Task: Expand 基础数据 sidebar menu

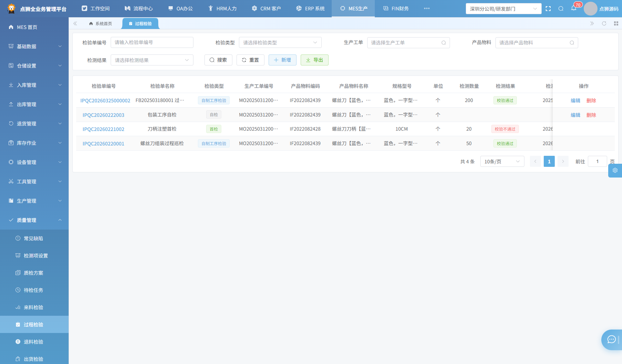Action: click(34, 46)
